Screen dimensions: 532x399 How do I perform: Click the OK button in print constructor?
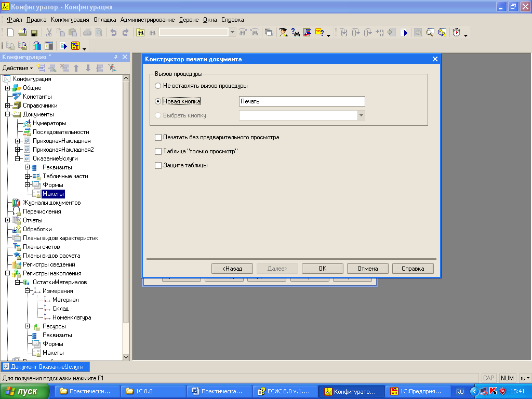tap(322, 269)
